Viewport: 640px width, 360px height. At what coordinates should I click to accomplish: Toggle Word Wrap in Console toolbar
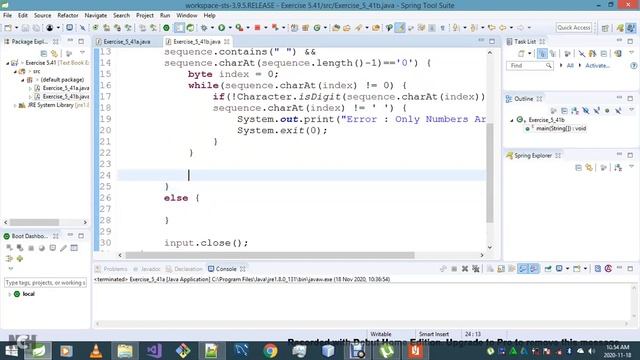(511, 269)
